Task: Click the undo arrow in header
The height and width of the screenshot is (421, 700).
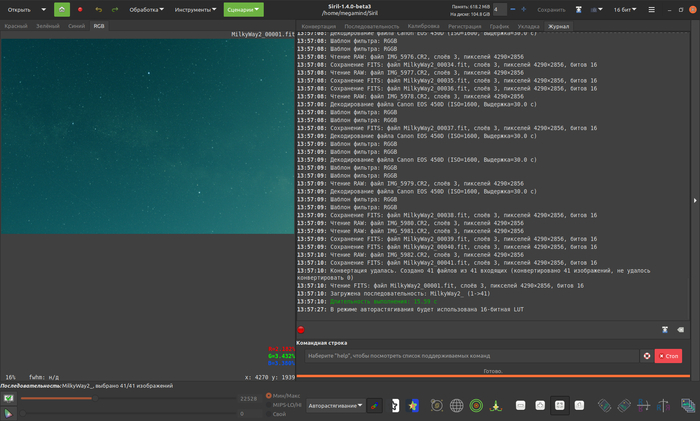Action: coord(98,10)
